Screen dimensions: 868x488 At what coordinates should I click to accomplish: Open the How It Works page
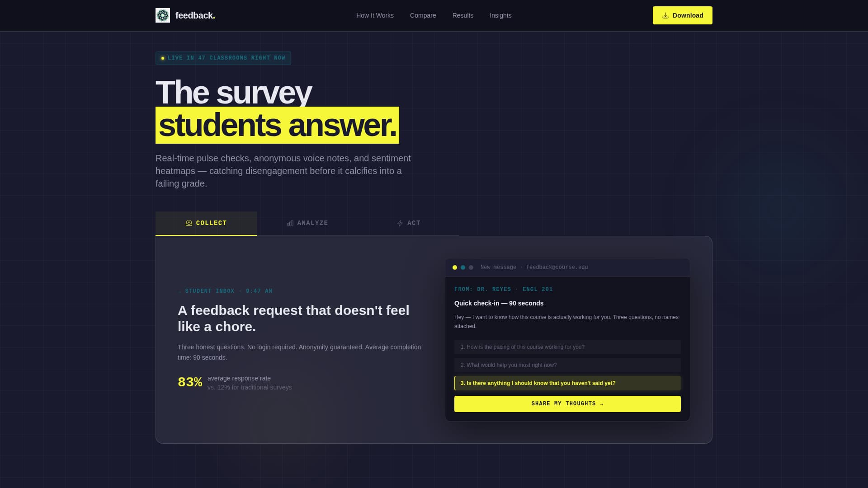375,15
